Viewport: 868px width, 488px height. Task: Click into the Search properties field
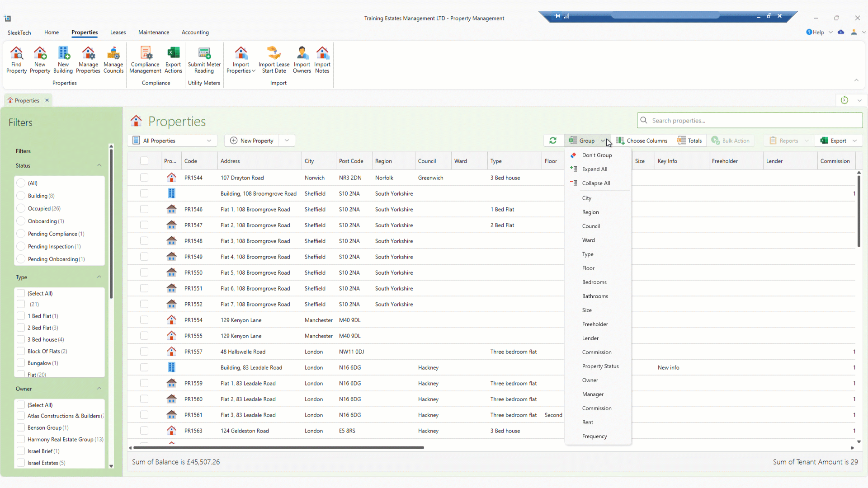pyautogui.click(x=750, y=121)
